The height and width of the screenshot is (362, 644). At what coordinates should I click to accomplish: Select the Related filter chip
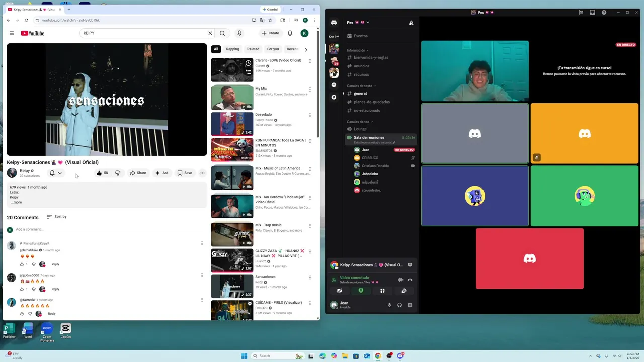click(253, 49)
